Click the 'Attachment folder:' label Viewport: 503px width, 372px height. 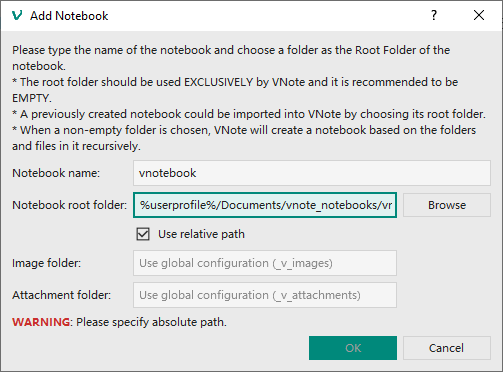[x=62, y=295]
